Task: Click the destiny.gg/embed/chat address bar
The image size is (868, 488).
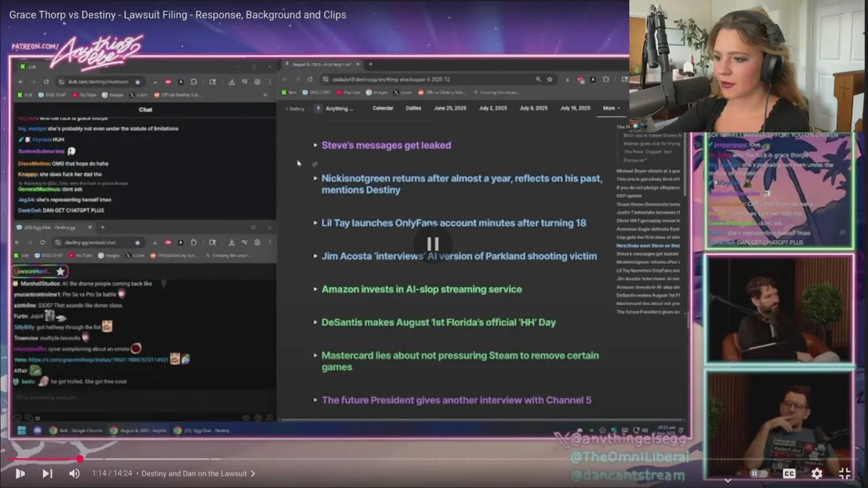Action: click(x=98, y=243)
